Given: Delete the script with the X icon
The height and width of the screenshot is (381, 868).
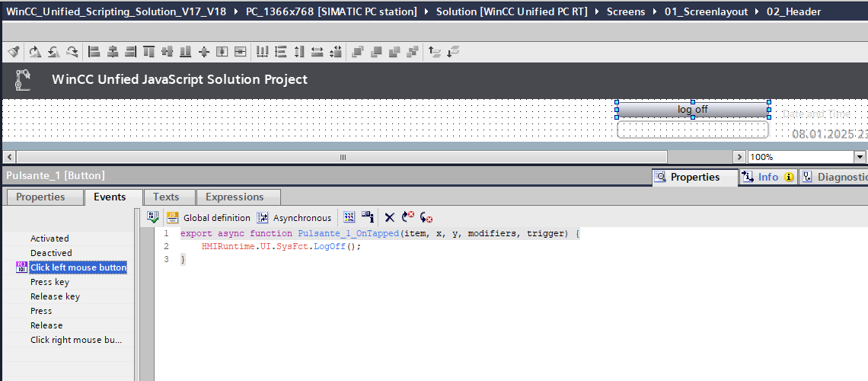Looking at the screenshot, I should [x=390, y=218].
